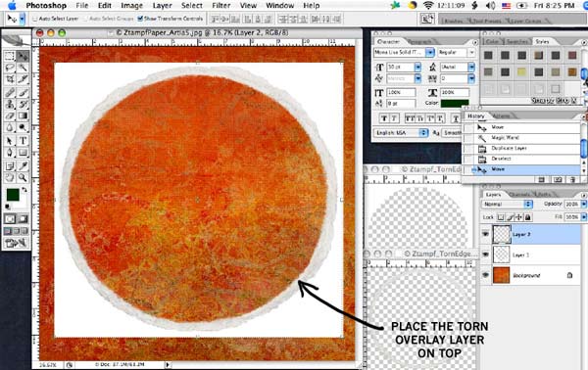Select Magic Wand history state
The width and height of the screenshot is (588, 370).
tap(521, 138)
